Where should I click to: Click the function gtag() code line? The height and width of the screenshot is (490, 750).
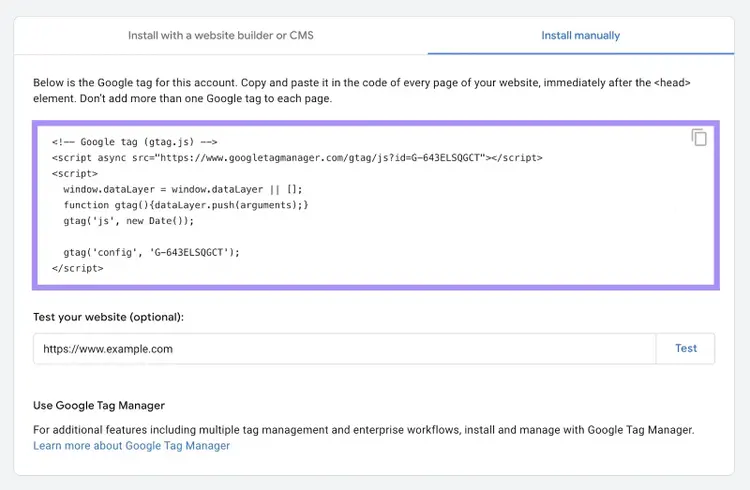click(186, 205)
